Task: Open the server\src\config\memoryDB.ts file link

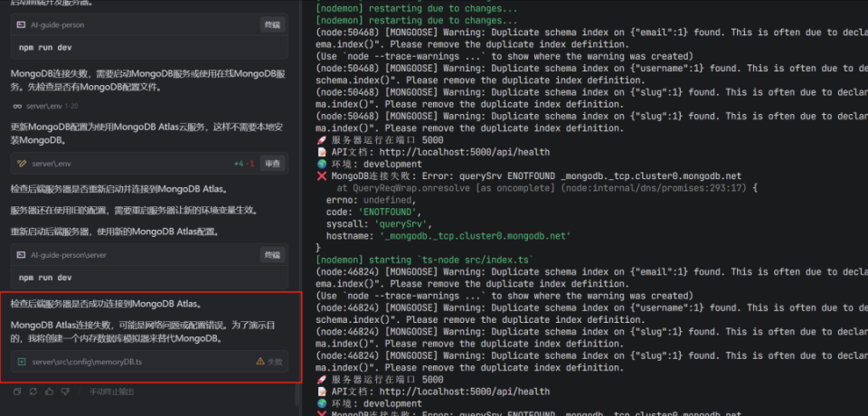Action: point(87,362)
